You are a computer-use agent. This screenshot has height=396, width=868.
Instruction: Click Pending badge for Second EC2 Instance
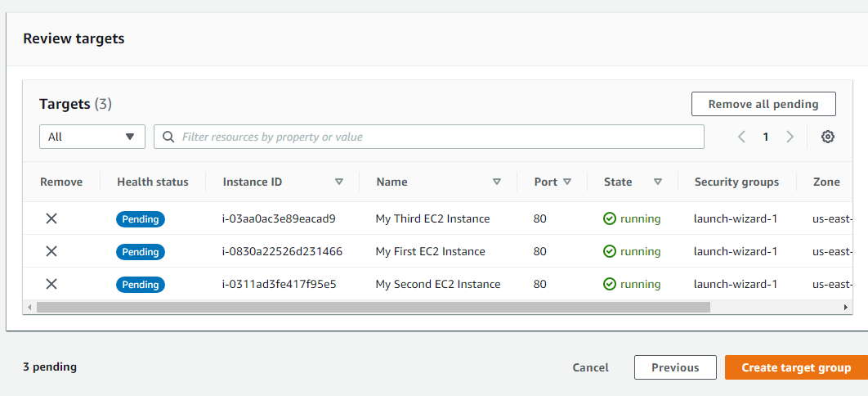pos(141,284)
